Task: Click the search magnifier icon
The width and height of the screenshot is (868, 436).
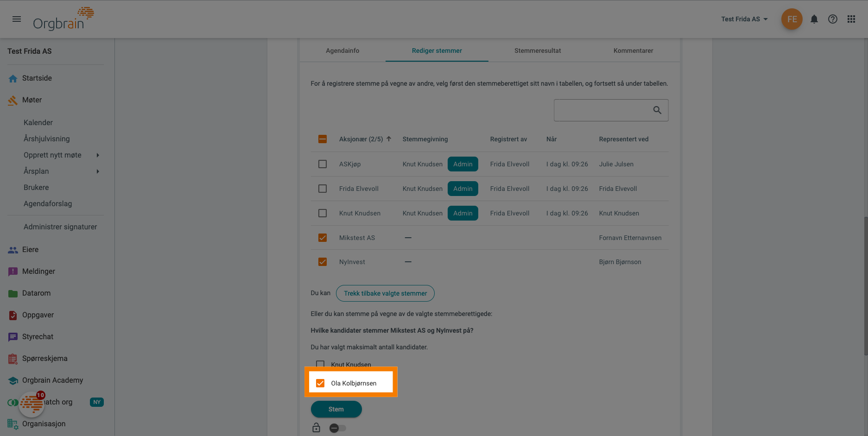Action: [657, 110]
